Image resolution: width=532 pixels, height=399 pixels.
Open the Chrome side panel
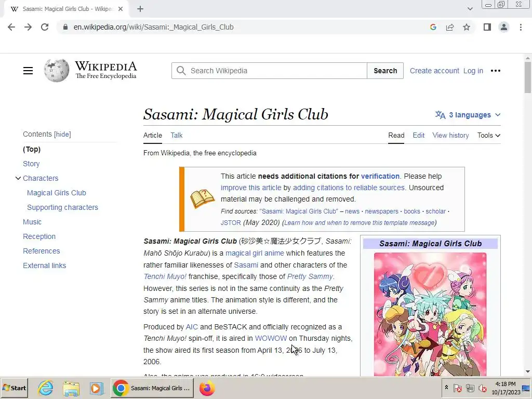pos(487,27)
